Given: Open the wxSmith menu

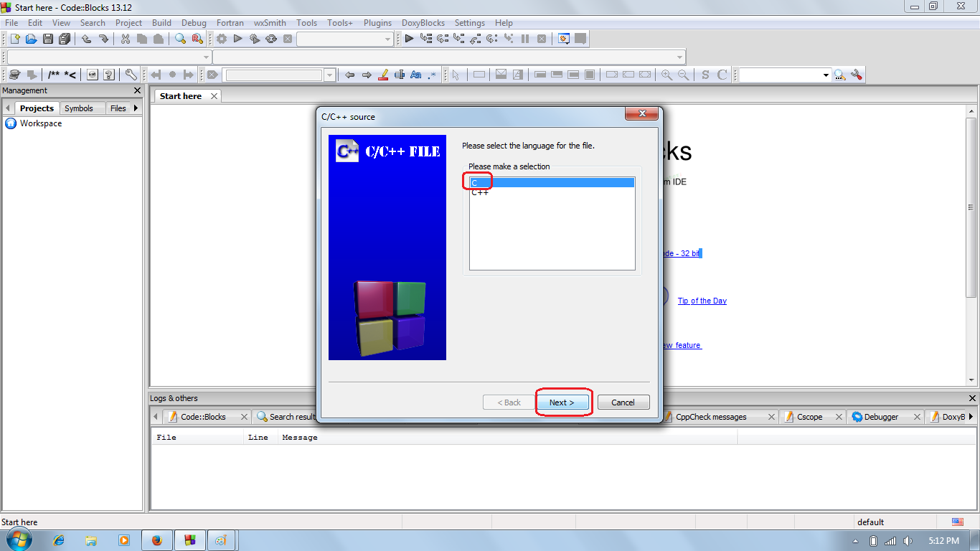Looking at the screenshot, I should 270,22.
